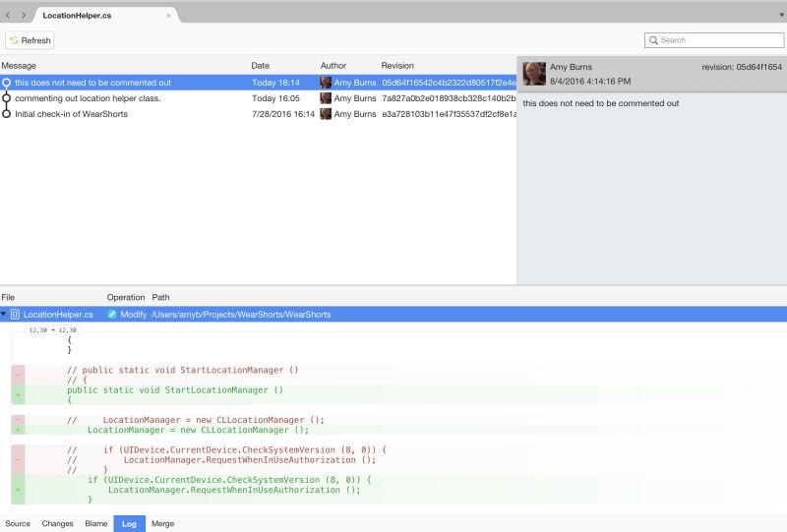
Task: Click author avatar in the Today 16:05 row
Action: (x=326, y=98)
